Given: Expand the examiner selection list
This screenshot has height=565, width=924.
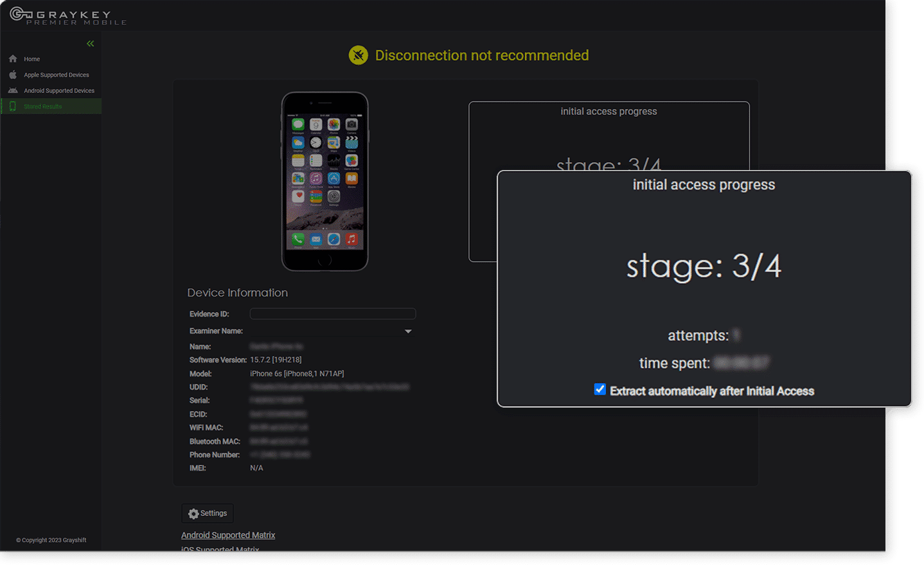Looking at the screenshot, I should click(x=407, y=331).
